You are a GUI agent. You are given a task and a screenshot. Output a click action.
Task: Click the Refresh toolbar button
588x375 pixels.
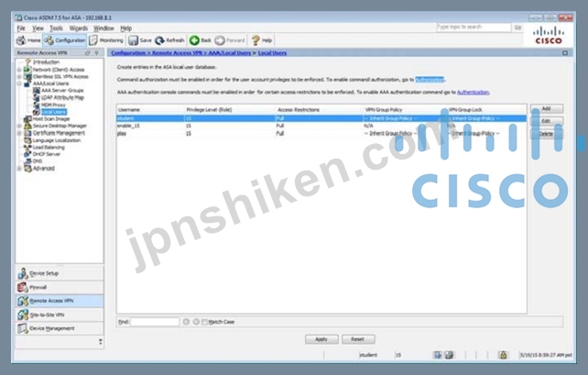169,40
